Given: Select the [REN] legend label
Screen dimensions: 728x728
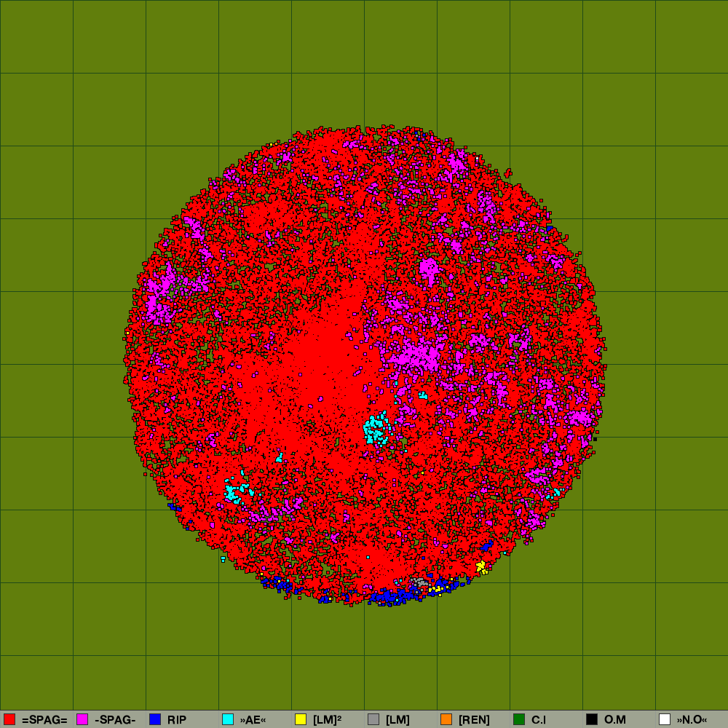Looking at the screenshot, I should 474,720.
